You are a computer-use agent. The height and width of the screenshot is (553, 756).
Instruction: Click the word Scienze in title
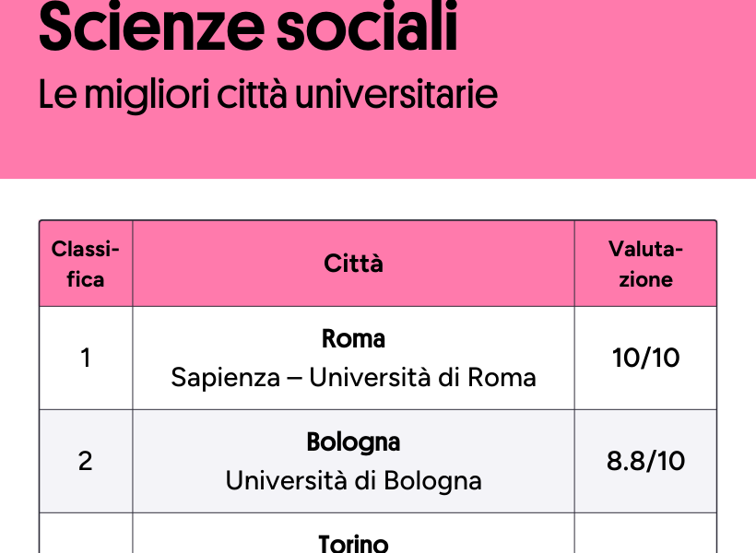coord(151,27)
